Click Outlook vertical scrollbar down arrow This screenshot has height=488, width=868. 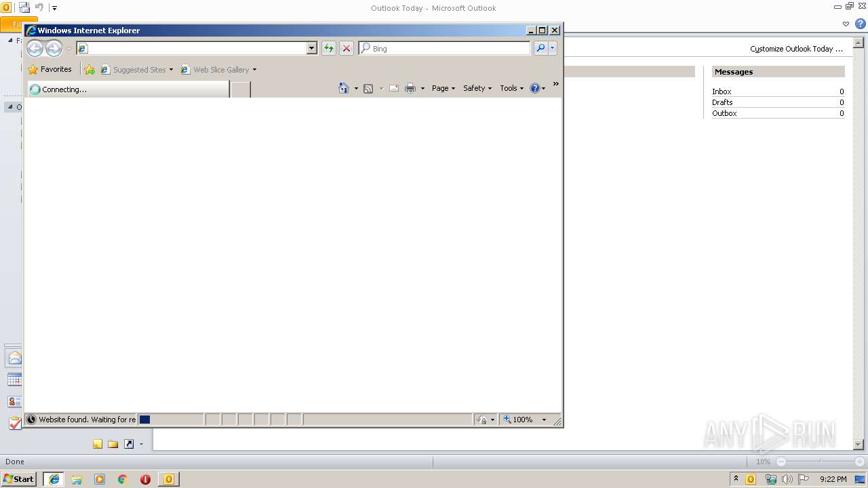(x=859, y=444)
